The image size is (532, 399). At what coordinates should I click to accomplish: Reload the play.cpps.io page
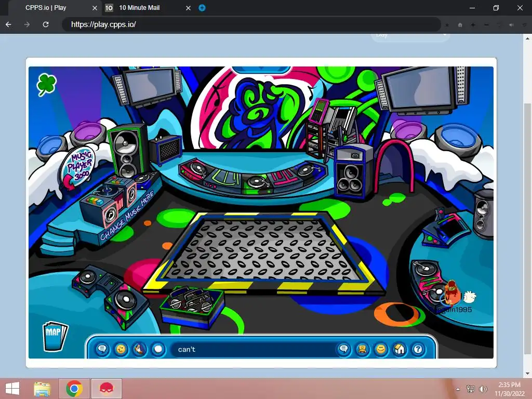(46, 24)
